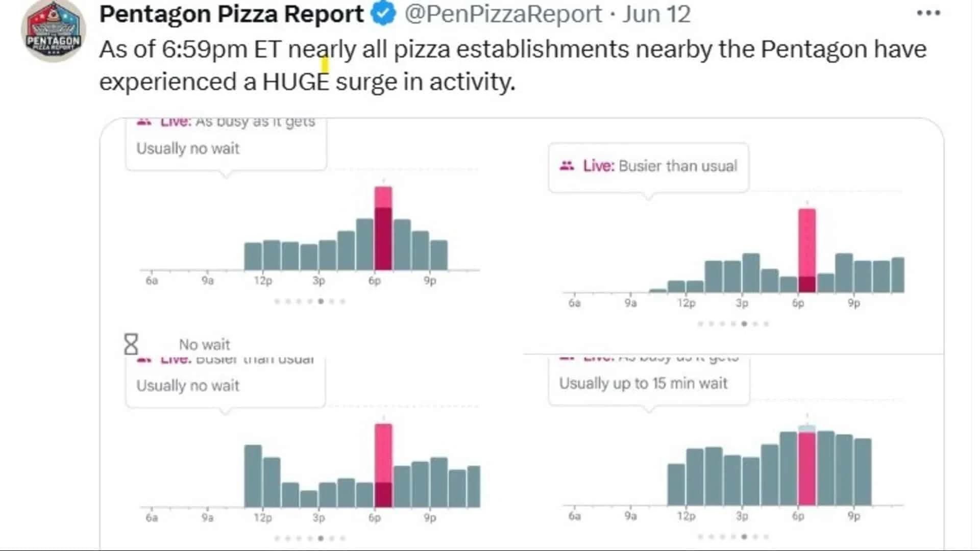This screenshot has height=551, width=980.
Task: Click the tweet text about pizza surge
Action: [x=510, y=64]
